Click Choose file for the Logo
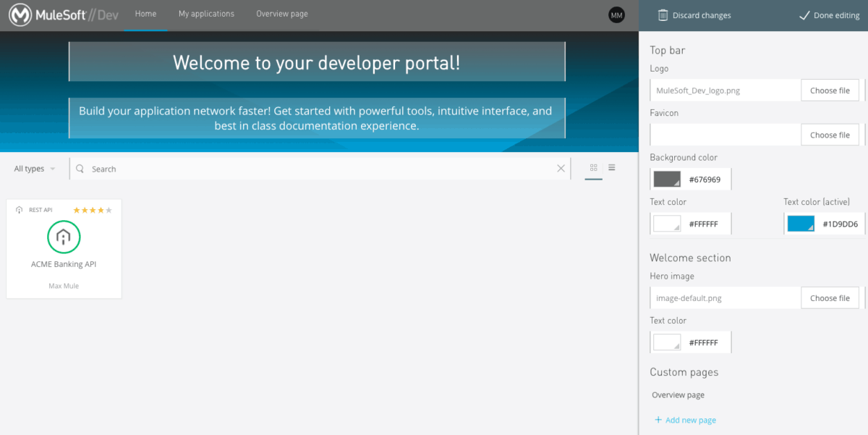 [x=830, y=90]
